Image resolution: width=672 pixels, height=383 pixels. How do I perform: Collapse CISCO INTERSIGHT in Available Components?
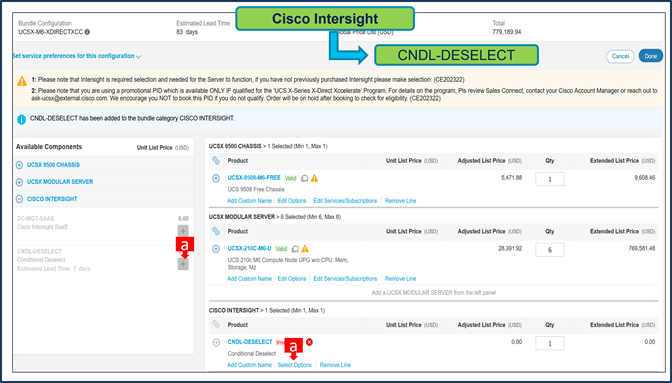[19, 199]
